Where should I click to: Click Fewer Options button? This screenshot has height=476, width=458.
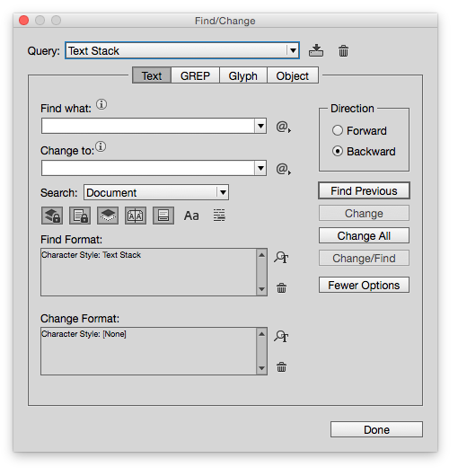coord(364,285)
